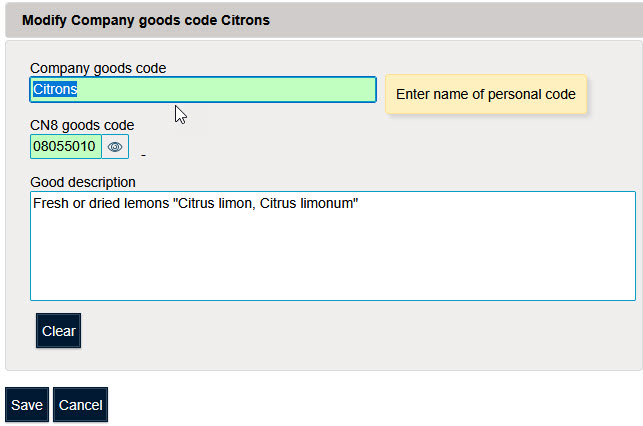Click the "Enter name of personal code" tooltip
This screenshot has width=643, height=426.
coord(486,95)
